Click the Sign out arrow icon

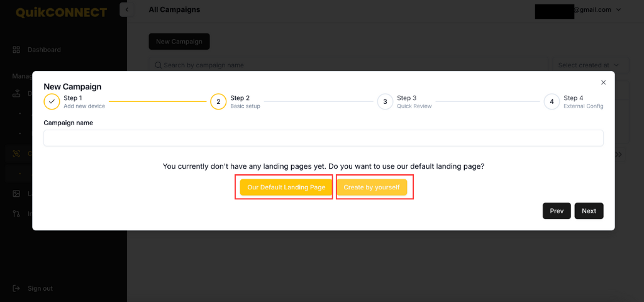[16, 288]
